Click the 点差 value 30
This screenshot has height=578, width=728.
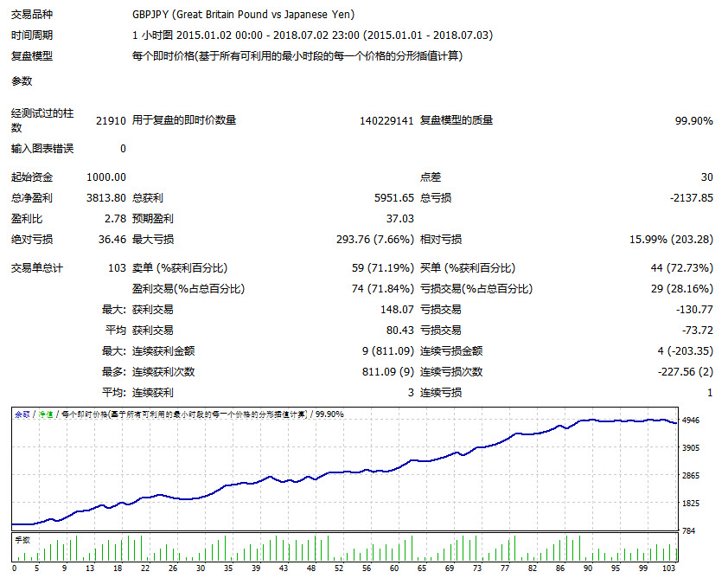pos(709,177)
